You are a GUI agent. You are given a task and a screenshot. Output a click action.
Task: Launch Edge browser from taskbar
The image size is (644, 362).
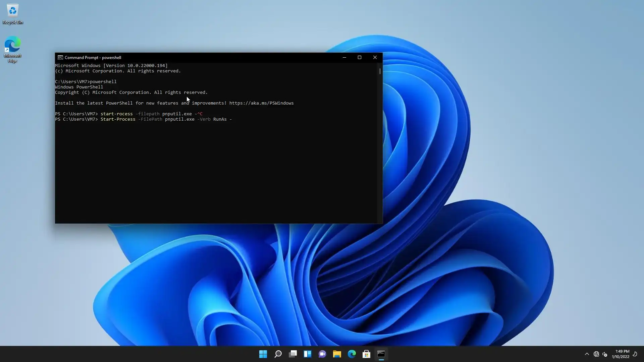point(352,354)
